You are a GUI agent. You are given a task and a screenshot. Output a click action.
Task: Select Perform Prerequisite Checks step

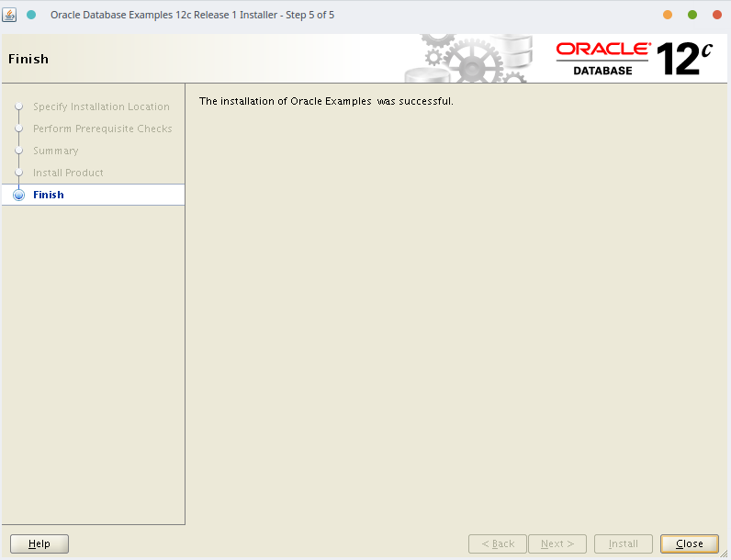pos(103,129)
